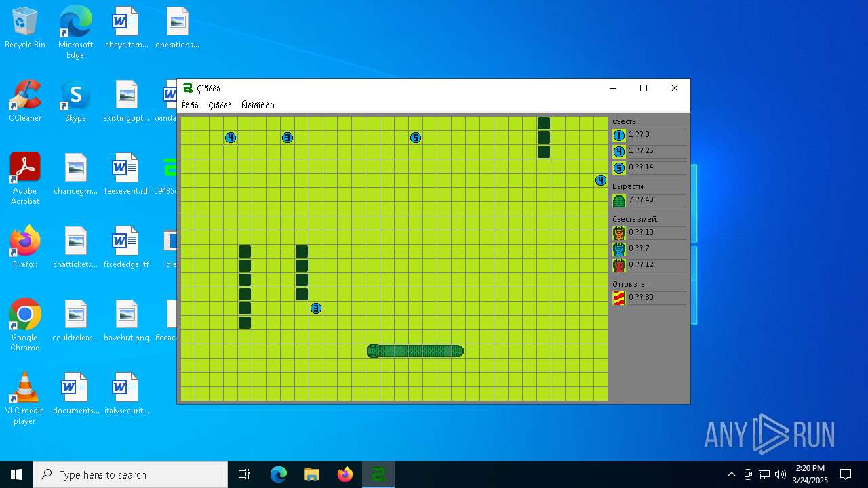
Task: Click the game window's snake title icon
Action: click(188, 88)
